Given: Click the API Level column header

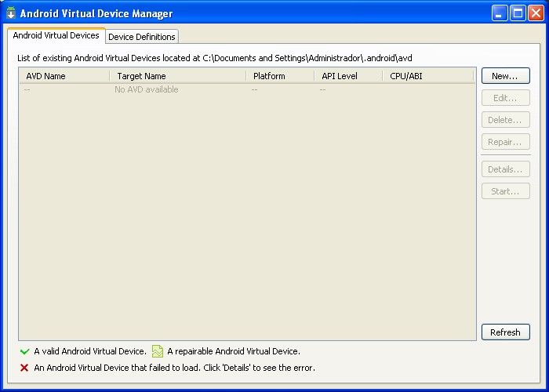Looking at the screenshot, I should (x=348, y=76).
